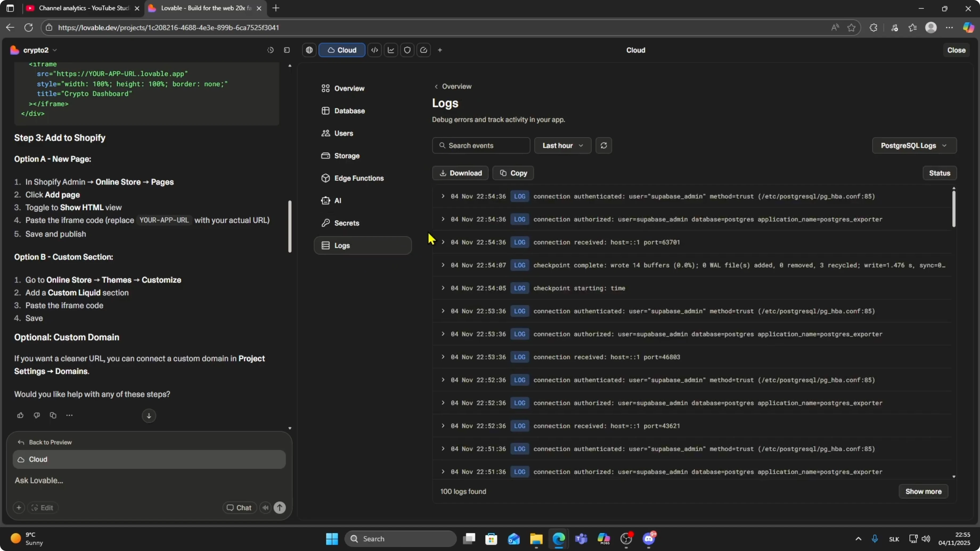The image size is (980, 551).
Task: Select Logs in Cloud sidebar
Action: tap(362, 245)
